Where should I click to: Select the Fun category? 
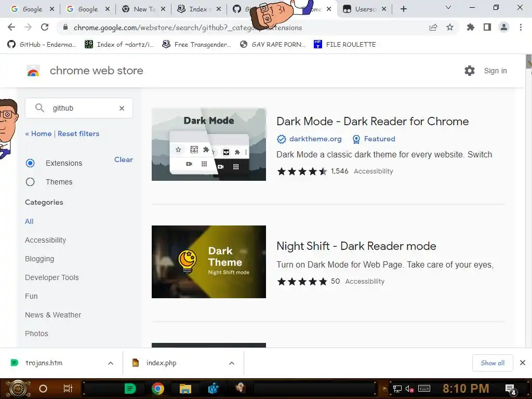point(31,296)
